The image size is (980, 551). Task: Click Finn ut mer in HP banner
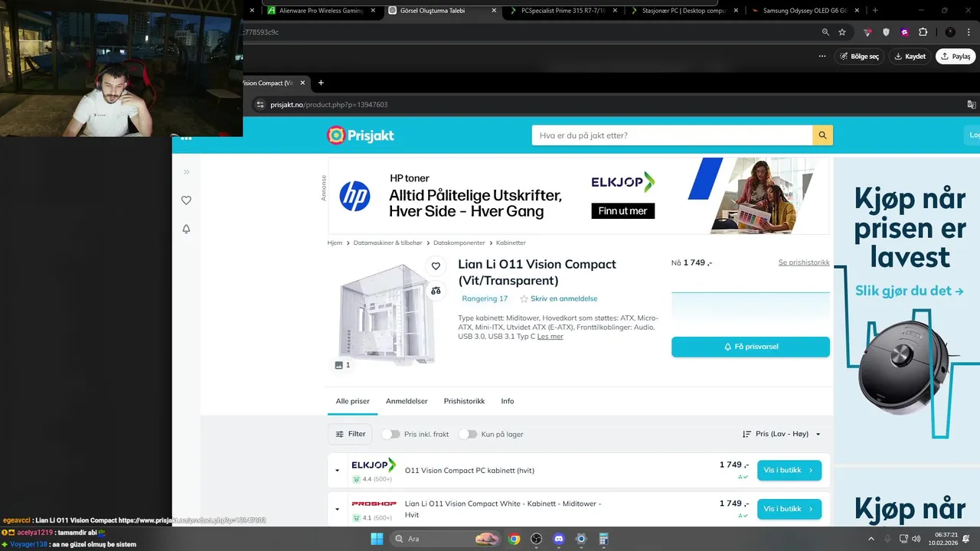(x=622, y=210)
